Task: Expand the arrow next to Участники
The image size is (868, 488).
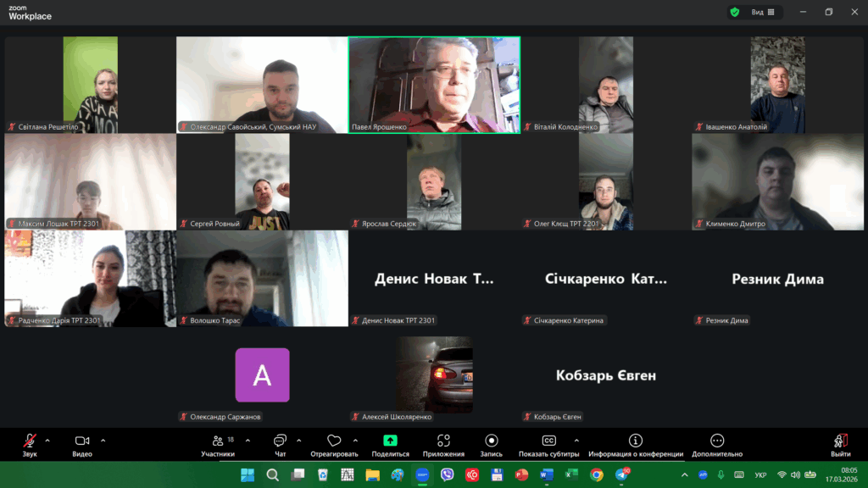Action: [x=248, y=441]
